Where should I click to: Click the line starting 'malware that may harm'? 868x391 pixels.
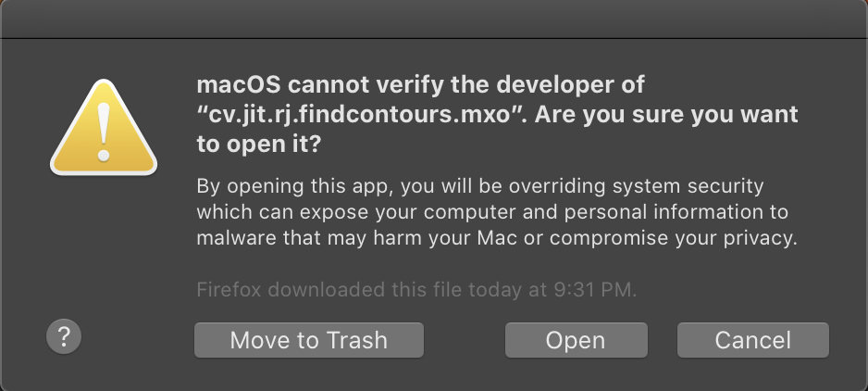(x=497, y=238)
